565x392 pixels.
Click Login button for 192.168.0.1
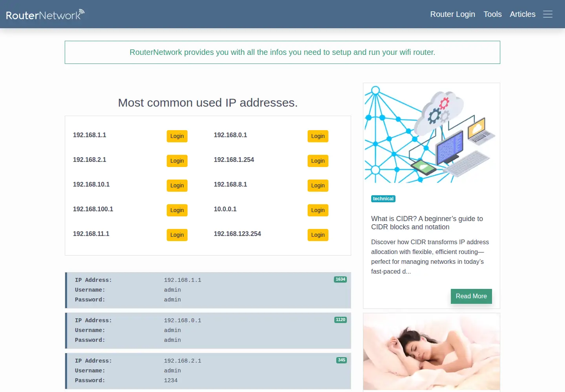point(318,136)
